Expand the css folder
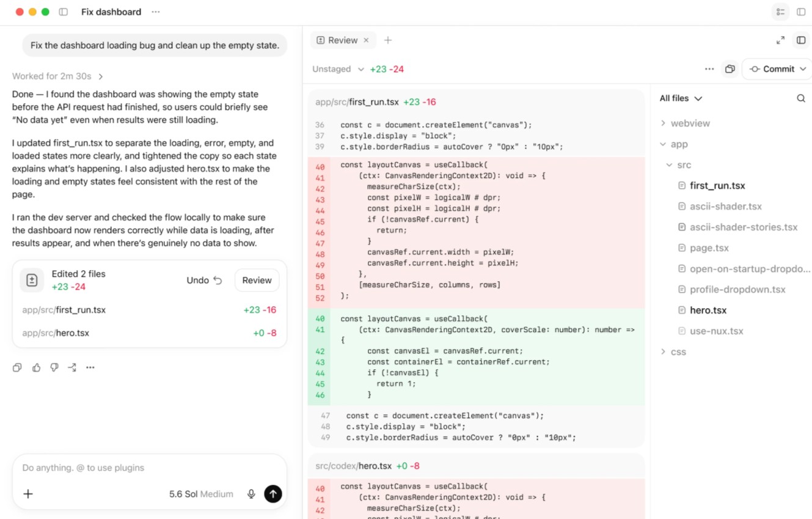The width and height of the screenshot is (812, 519). tap(673, 352)
